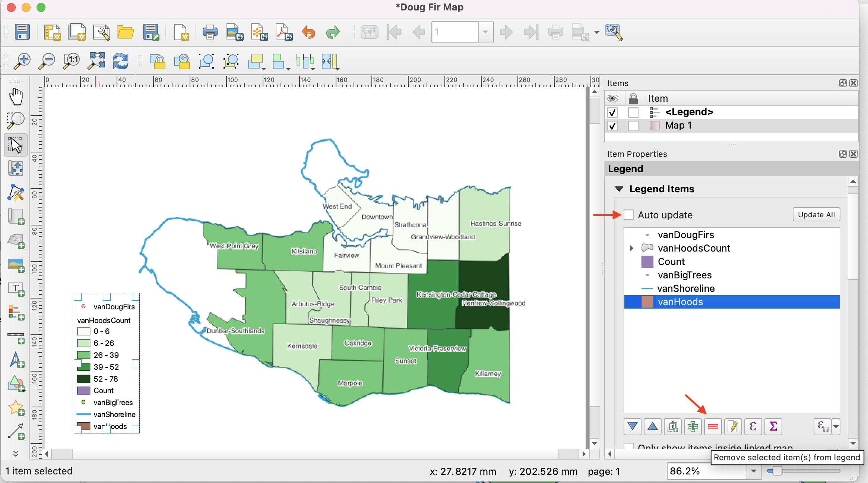This screenshot has width=868, height=483.
Task: Toggle lock checkbox for Legend item
Action: [x=633, y=112]
